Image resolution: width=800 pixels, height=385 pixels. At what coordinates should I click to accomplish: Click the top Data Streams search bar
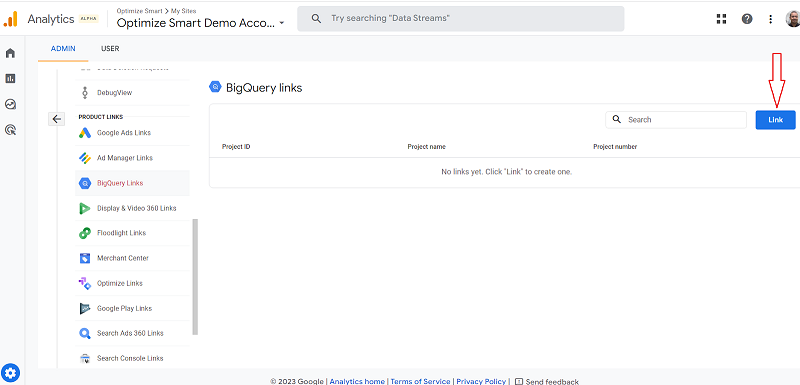pos(461,18)
